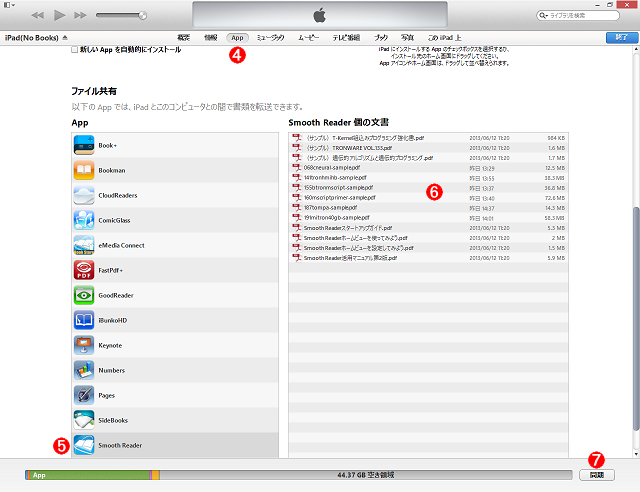This screenshot has height=492, width=640.
Task: Select 141tronhmihb-sample.pdf file
Action: point(428,178)
